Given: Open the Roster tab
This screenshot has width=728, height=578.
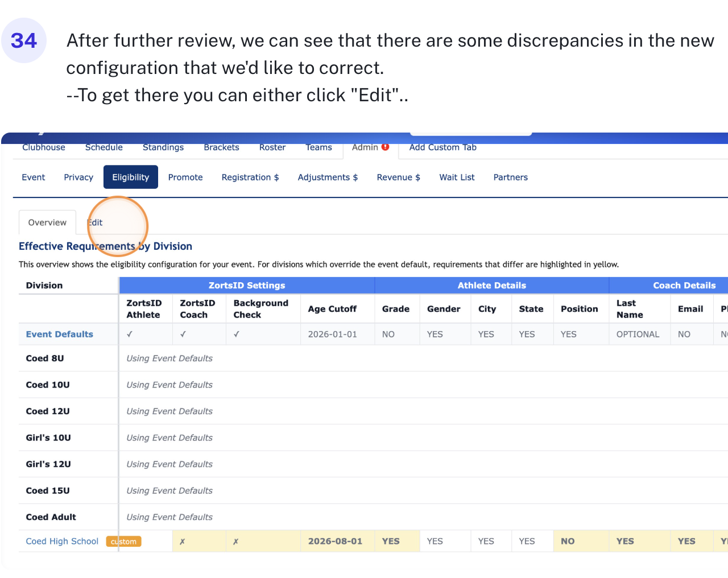Looking at the screenshot, I should pos(272,147).
